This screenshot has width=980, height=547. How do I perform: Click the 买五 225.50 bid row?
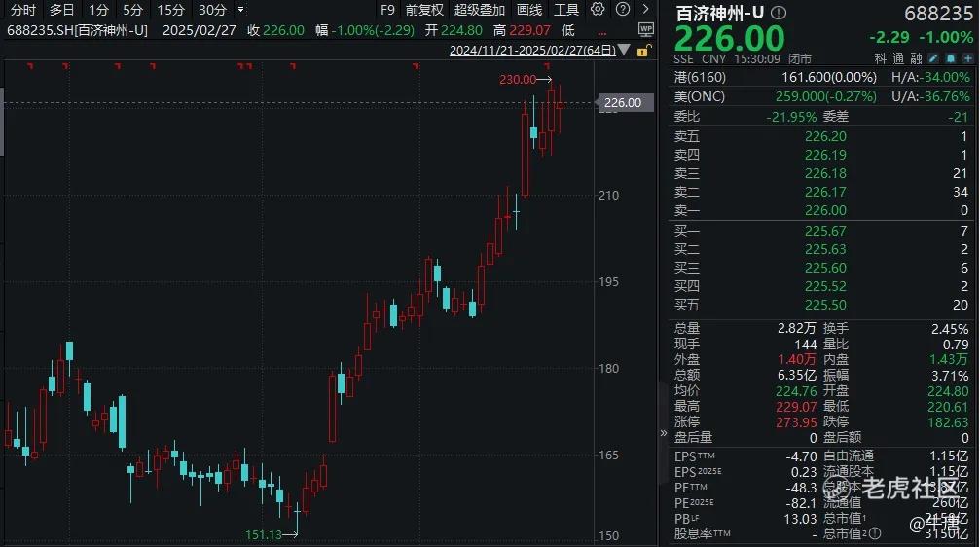point(820,305)
